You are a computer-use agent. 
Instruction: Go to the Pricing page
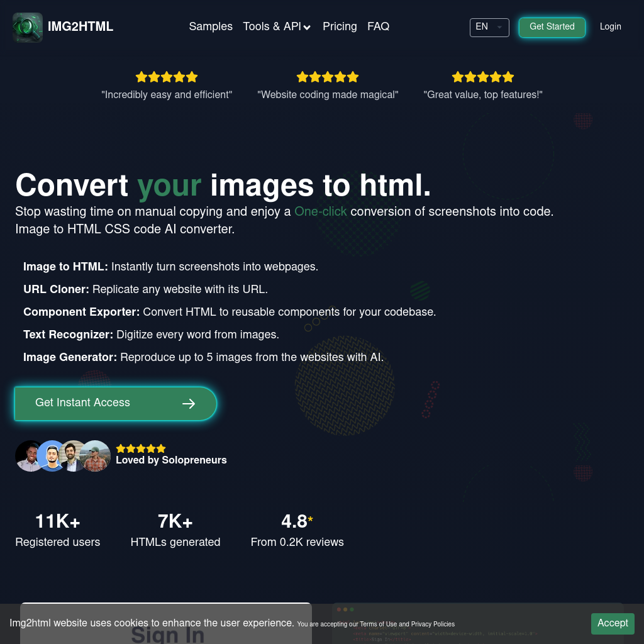tap(340, 26)
